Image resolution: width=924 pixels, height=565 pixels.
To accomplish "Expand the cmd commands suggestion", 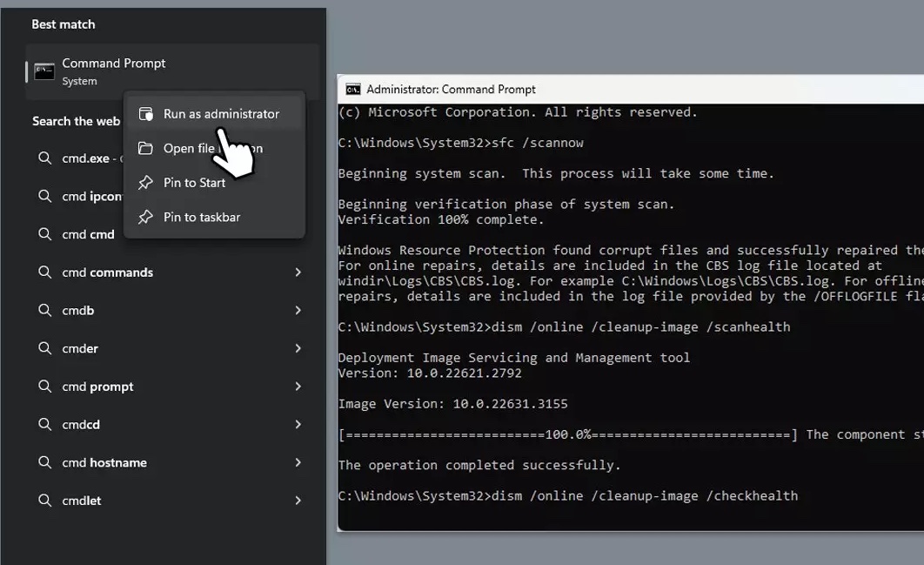I will click(x=298, y=272).
